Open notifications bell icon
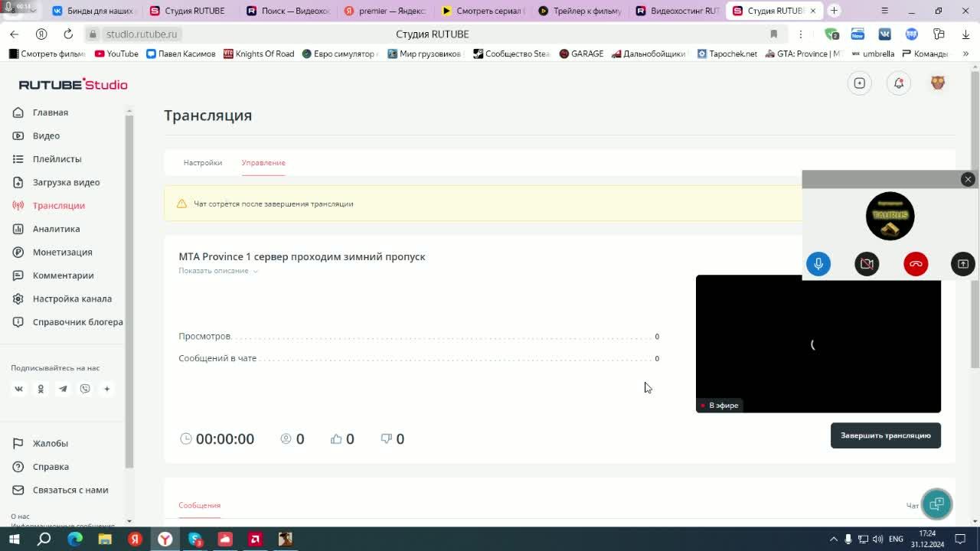980x551 pixels. pos(899,83)
